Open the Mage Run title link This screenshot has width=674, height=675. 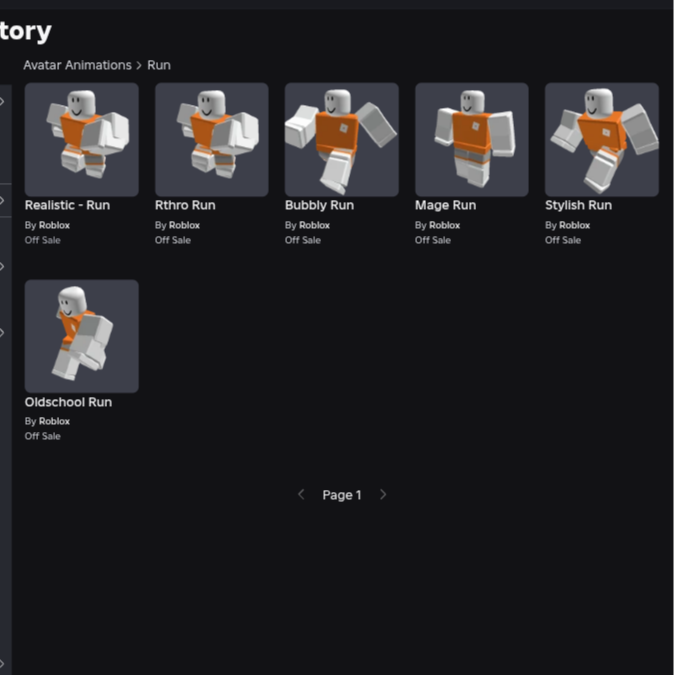coord(445,205)
